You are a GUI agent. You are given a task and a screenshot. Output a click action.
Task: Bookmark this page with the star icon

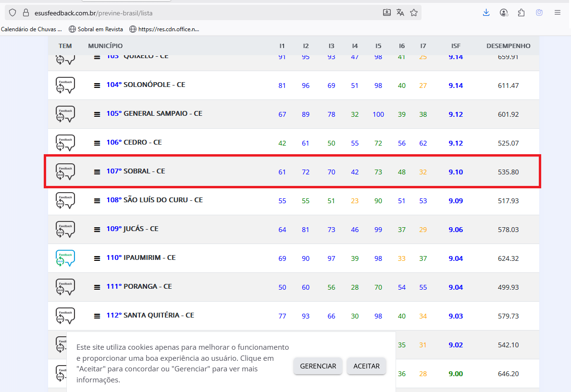tap(414, 12)
